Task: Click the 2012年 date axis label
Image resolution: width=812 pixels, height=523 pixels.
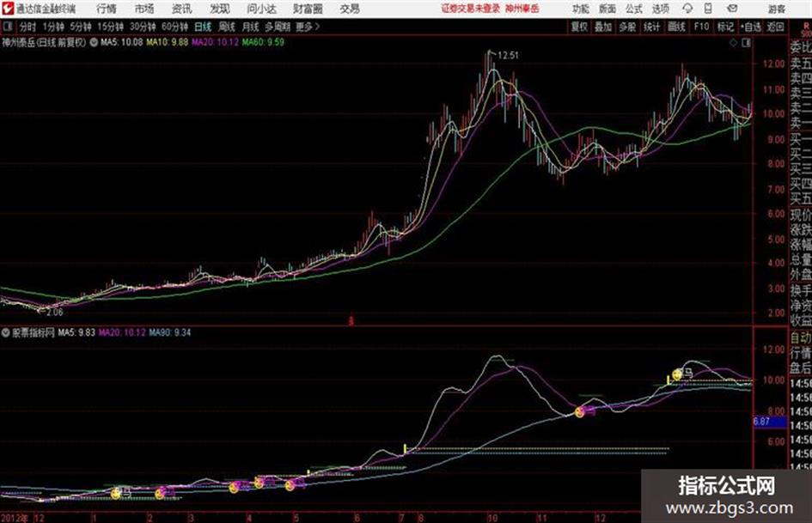Action: pyautogui.click(x=15, y=518)
